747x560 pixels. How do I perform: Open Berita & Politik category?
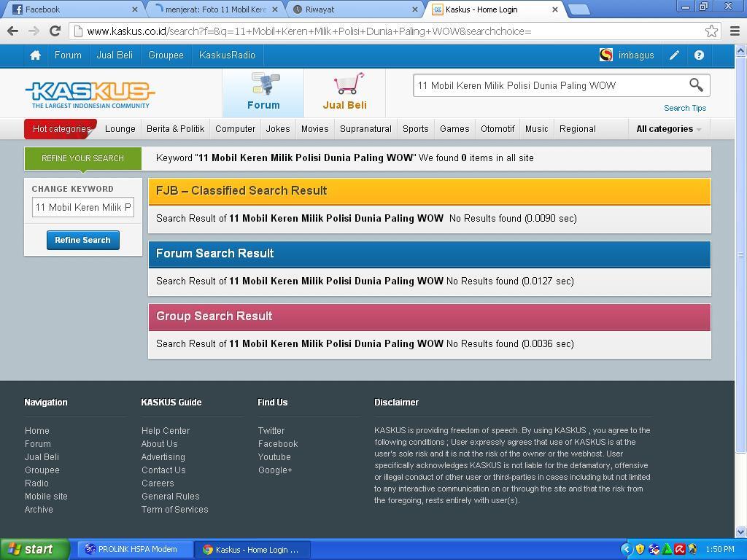[x=175, y=129]
